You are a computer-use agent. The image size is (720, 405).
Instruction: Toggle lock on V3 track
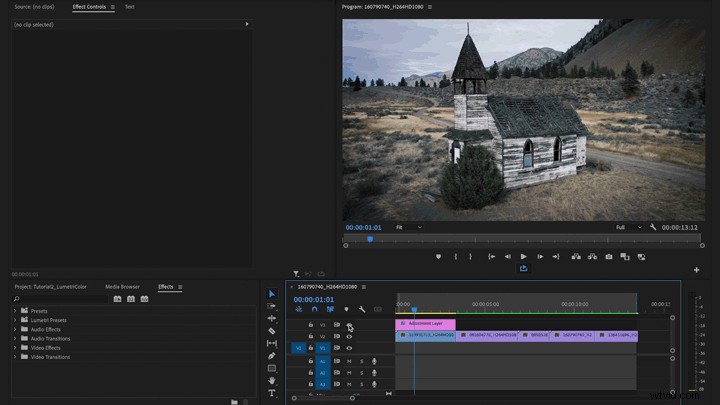click(311, 325)
